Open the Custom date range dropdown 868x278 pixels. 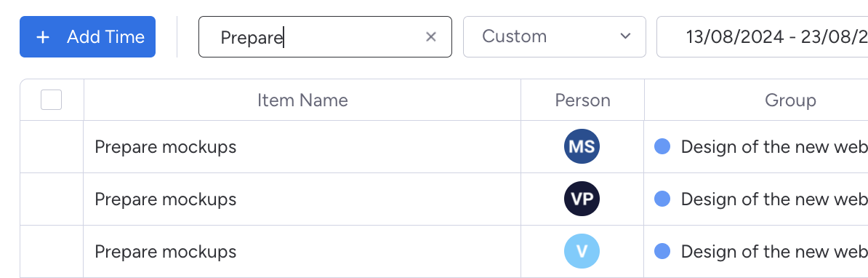coord(554,37)
